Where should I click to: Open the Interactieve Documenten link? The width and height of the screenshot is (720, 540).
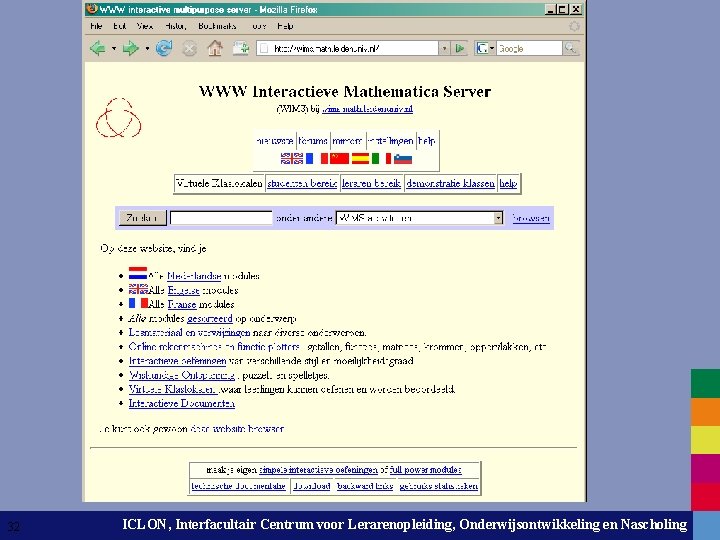pos(182,403)
